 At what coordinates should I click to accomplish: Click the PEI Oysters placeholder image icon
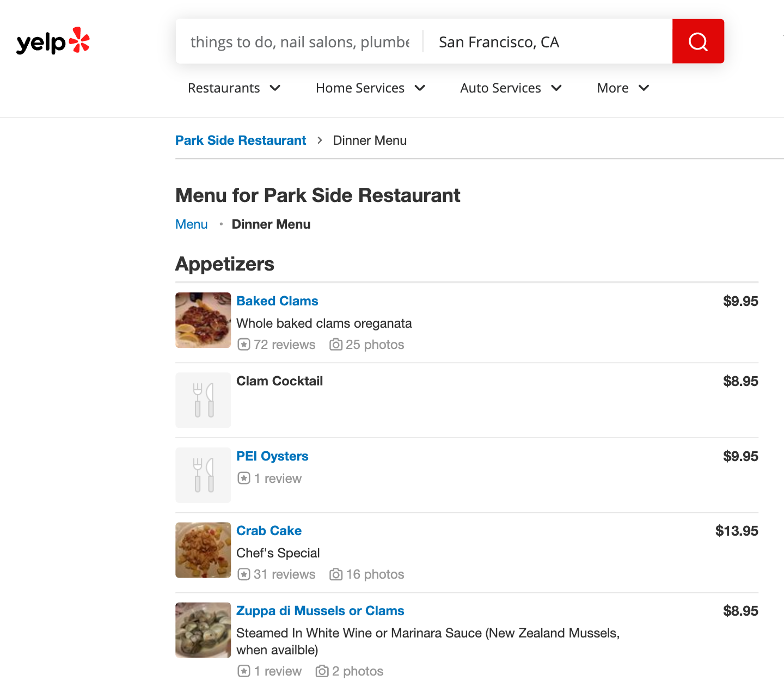tap(203, 475)
